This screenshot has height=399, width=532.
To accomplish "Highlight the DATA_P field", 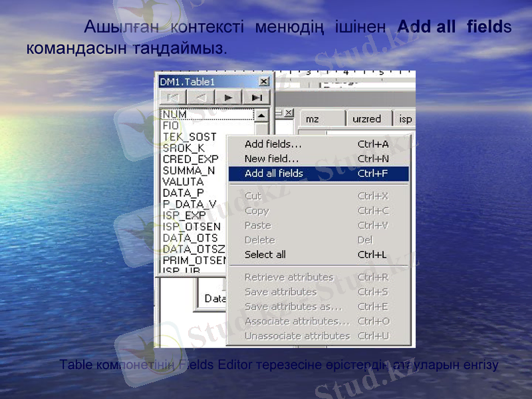I will (183, 193).
